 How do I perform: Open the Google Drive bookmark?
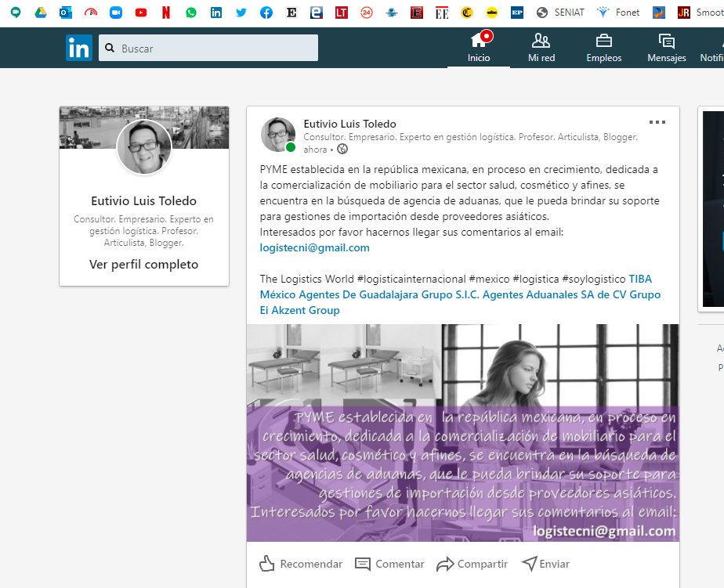[41, 13]
